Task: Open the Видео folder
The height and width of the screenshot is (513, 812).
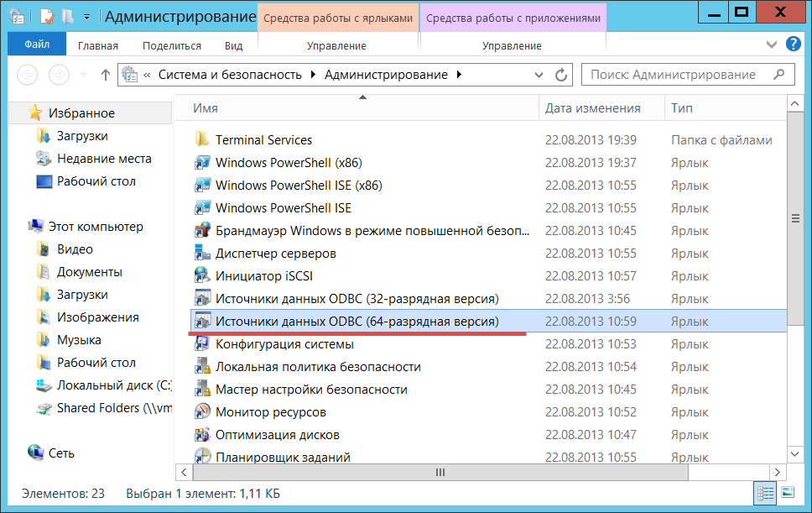Action: click(75, 249)
